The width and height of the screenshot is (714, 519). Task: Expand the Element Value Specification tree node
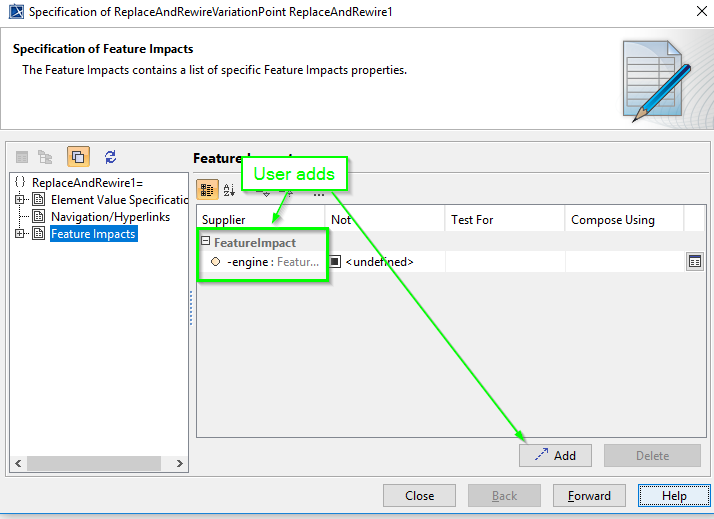(19, 199)
